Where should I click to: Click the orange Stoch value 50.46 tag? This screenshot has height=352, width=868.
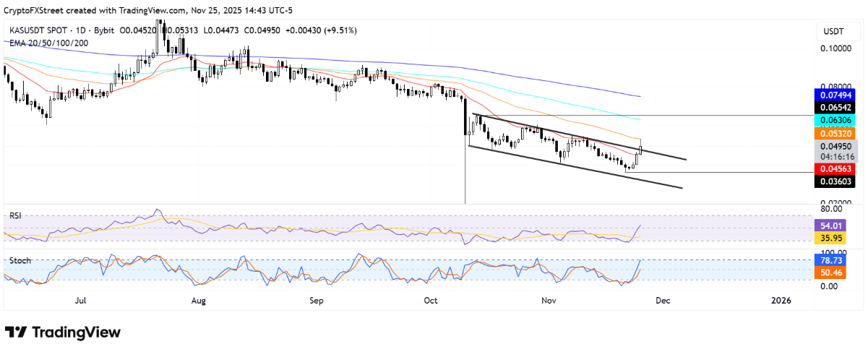(837, 272)
